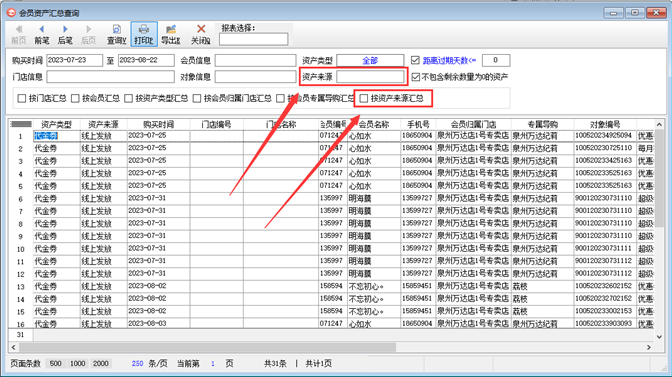The height and width of the screenshot is (377, 672).
Task: Focus the 会员信息 input field
Action: tap(255, 60)
